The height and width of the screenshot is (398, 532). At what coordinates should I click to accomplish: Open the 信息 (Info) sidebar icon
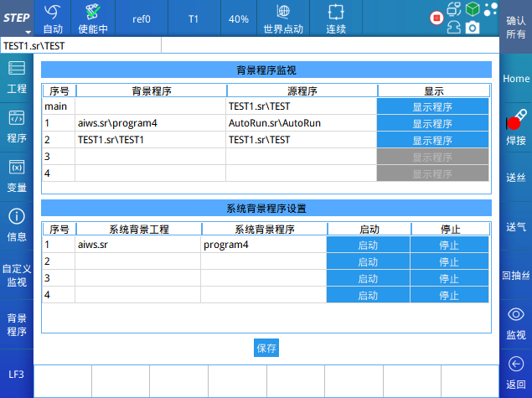(17, 225)
